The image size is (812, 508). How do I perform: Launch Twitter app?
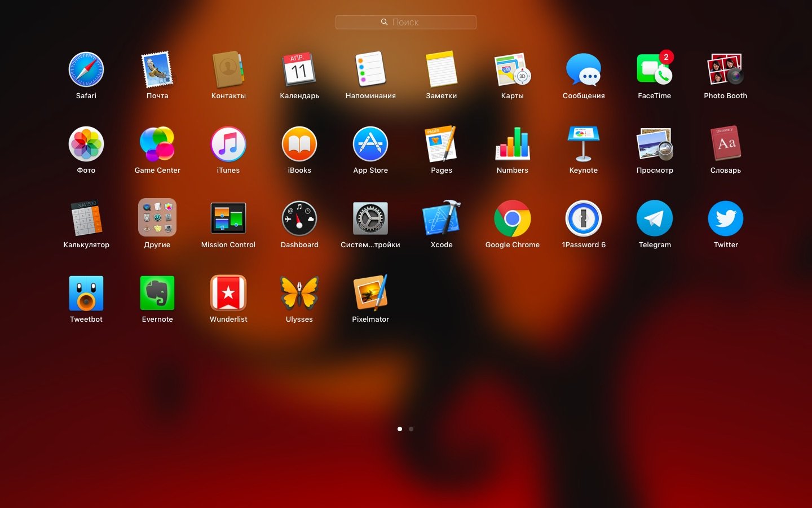click(726, 219)
